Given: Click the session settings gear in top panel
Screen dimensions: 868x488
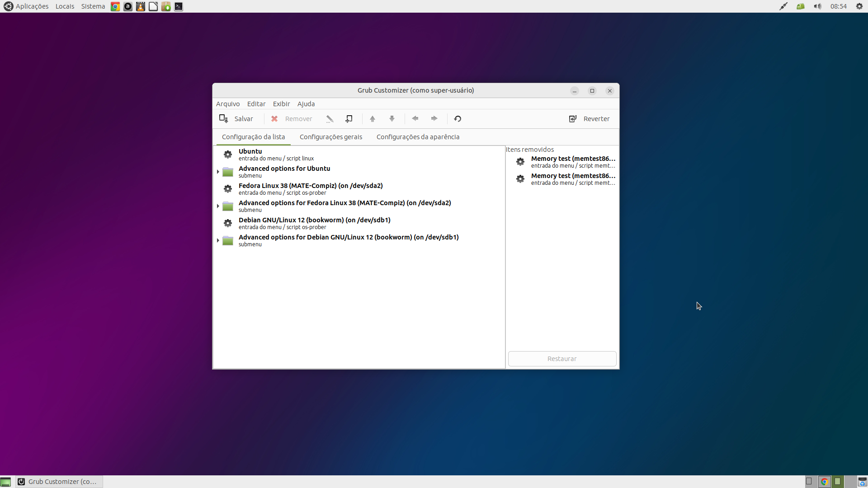Looking at the screenshot, I should coord(859,6).
